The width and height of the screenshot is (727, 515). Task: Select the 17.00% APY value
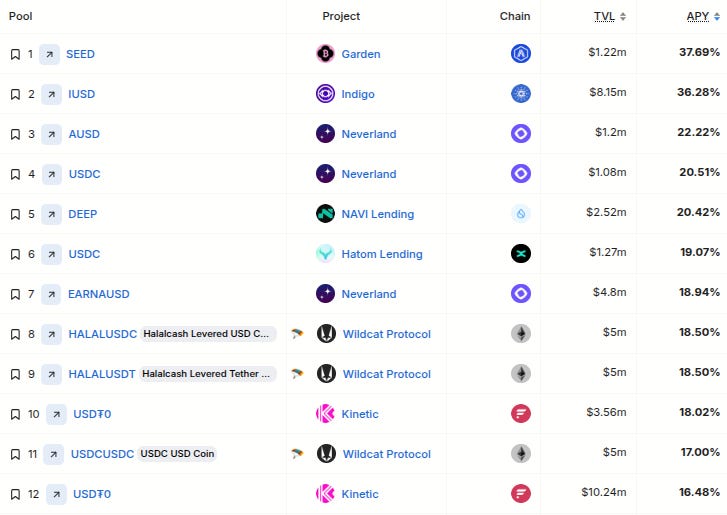700,452
